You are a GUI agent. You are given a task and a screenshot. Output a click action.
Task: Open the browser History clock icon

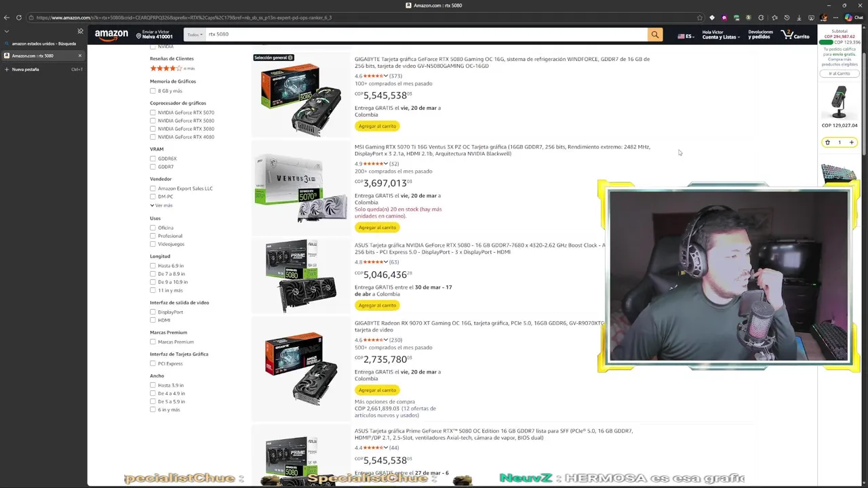point(787,18)
